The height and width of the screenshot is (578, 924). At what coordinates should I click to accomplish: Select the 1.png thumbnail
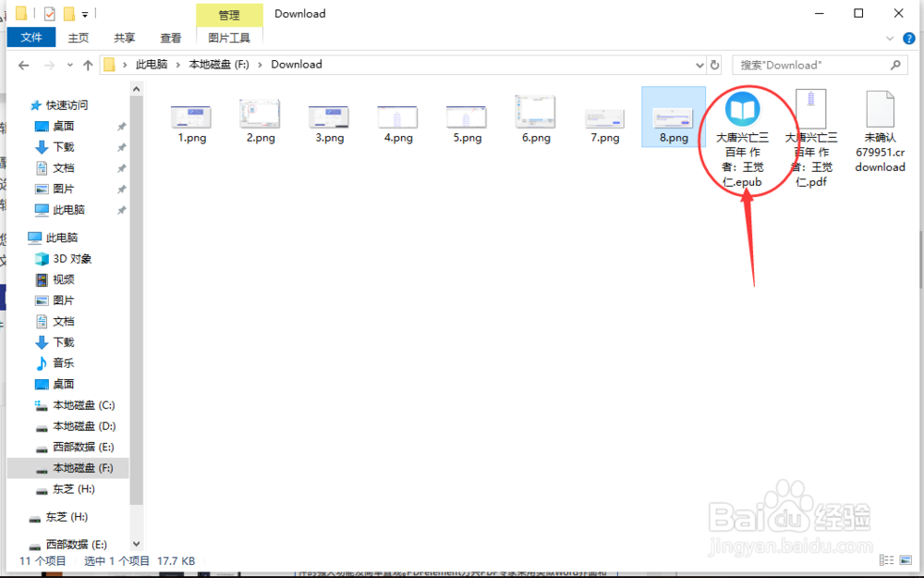click(191, 117)
